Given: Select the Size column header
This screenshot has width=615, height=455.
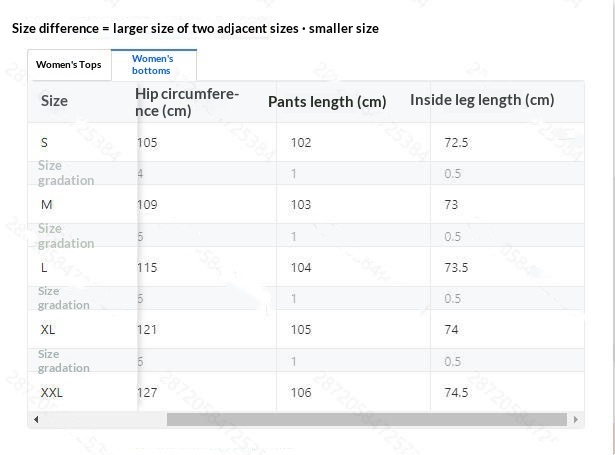Looking at the screenshot, I should 54,101.
